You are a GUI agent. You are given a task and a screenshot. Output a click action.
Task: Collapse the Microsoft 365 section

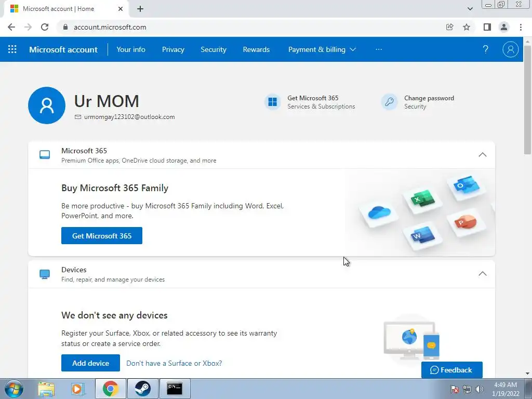[x=483, y=155]
